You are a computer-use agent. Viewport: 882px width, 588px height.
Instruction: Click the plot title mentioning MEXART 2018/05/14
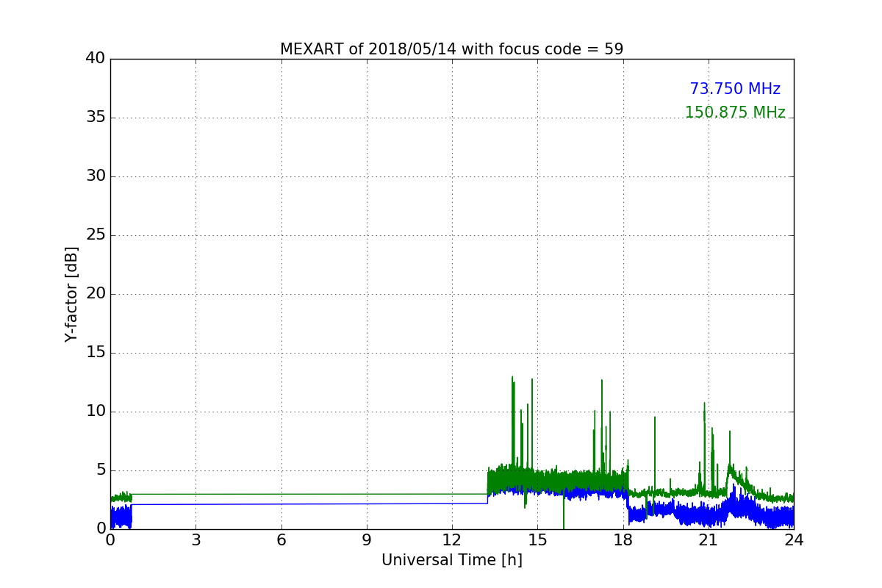[x=451, y=49]
